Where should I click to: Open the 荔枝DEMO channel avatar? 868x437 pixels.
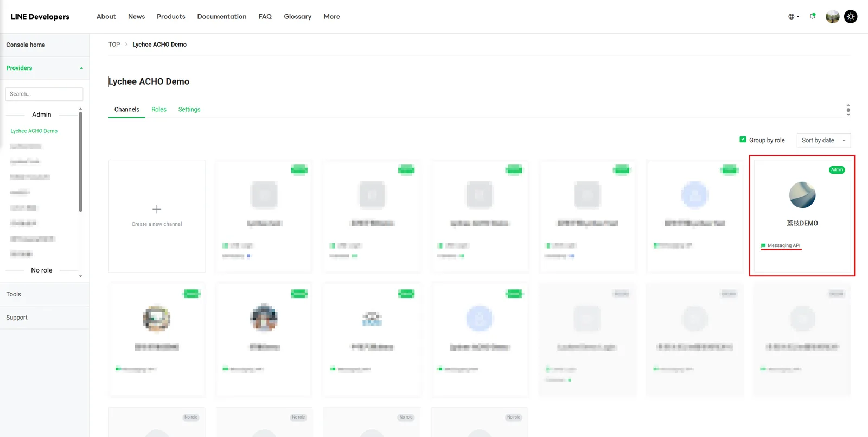[802, 195]
